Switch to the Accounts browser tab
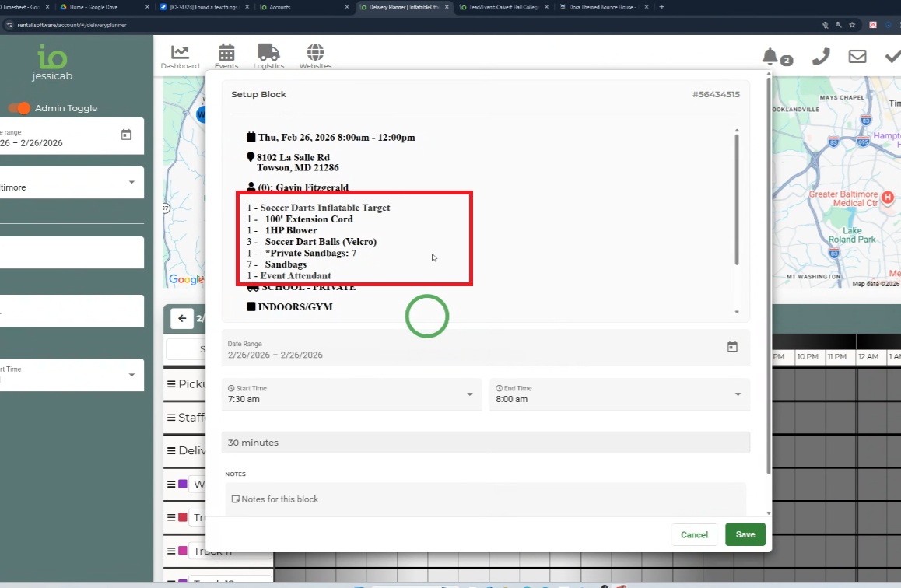This screenshot has height=588, width=901. (303, 7)
